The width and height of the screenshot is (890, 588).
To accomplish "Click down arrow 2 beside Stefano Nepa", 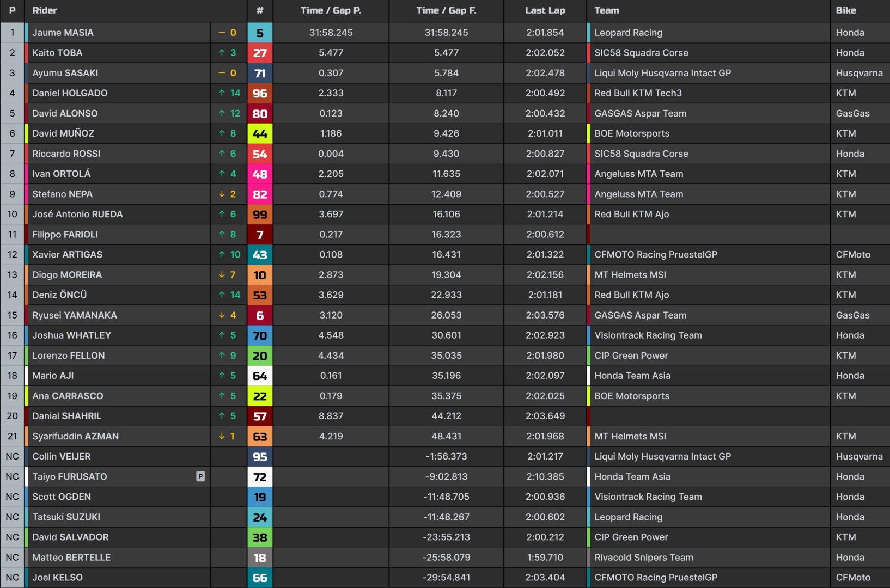I will pos(227,194).
